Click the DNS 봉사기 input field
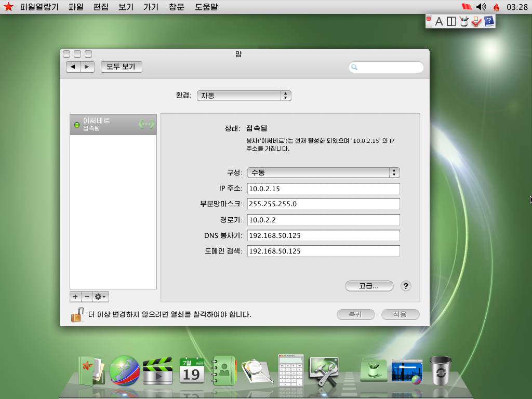This screenshot has width=532, height=399. (323, 235)
